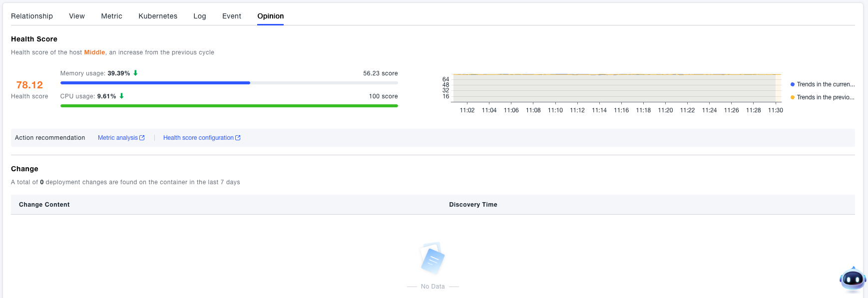
Task: Toggle blue current-trend legend dot
Action: pyautogui.click(x=793, y=84)
